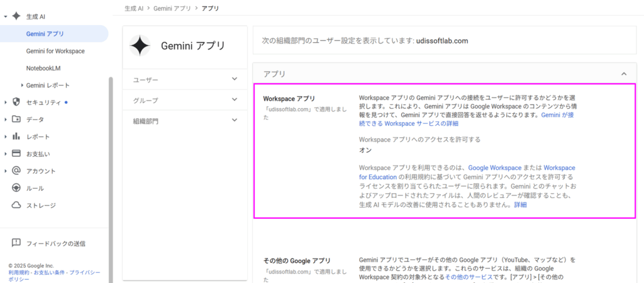Expand the レポート sidebar arrow
Viewport: 644px width, 283px height.
point(5,136)
